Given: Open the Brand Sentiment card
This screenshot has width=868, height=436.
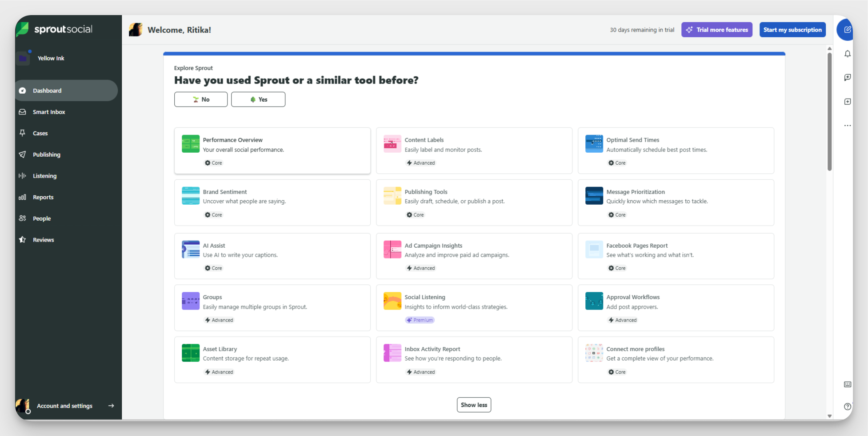Looking at the screenshot, I should pos(272,202).
